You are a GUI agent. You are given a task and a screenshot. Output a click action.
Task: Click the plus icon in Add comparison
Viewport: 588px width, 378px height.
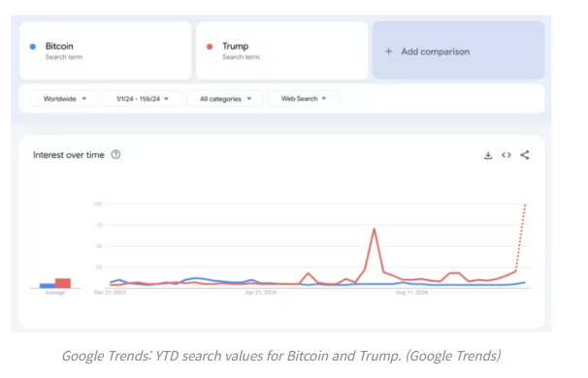pos(388,51)
